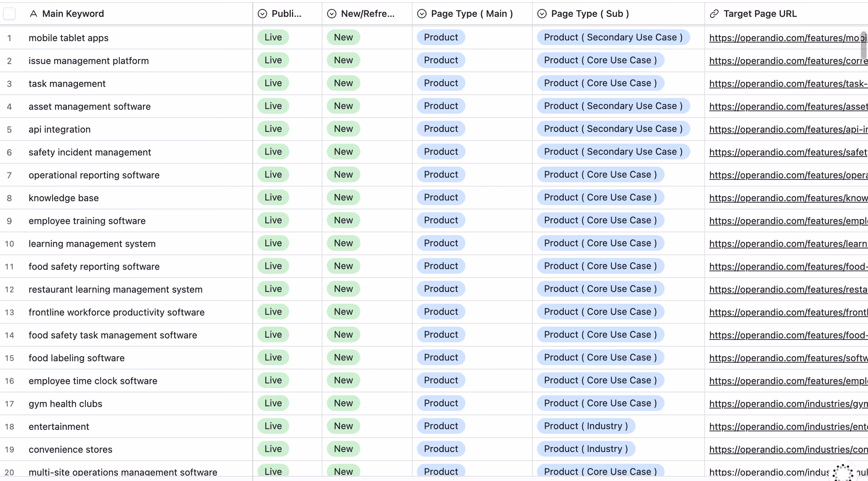Open the convenience stores industries URL
Viewport: 868px width, 481px height.
point(788,450)
